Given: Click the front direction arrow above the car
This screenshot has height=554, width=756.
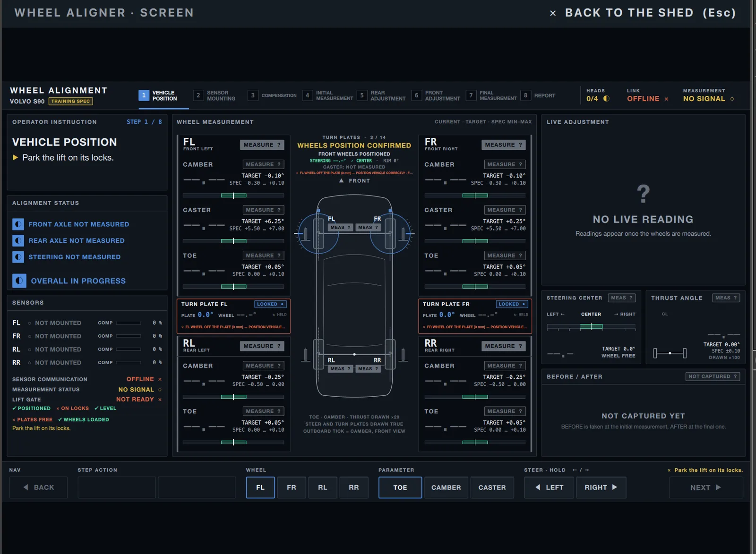Looking at the screenshot, I should 341,181.
